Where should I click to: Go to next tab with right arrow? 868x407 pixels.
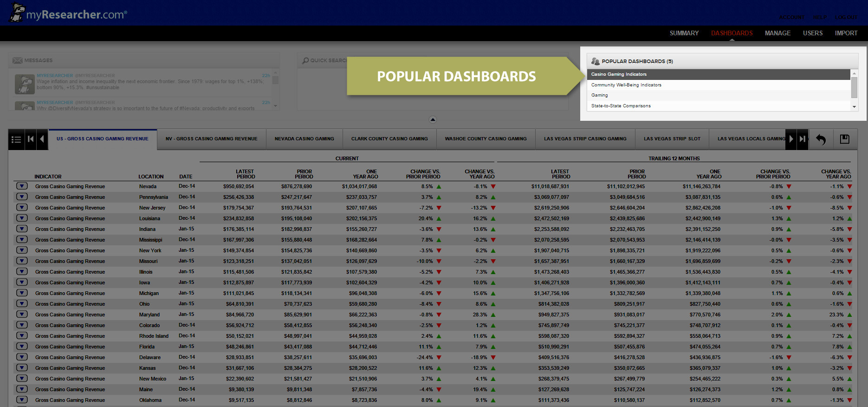[x=791, y=139]
